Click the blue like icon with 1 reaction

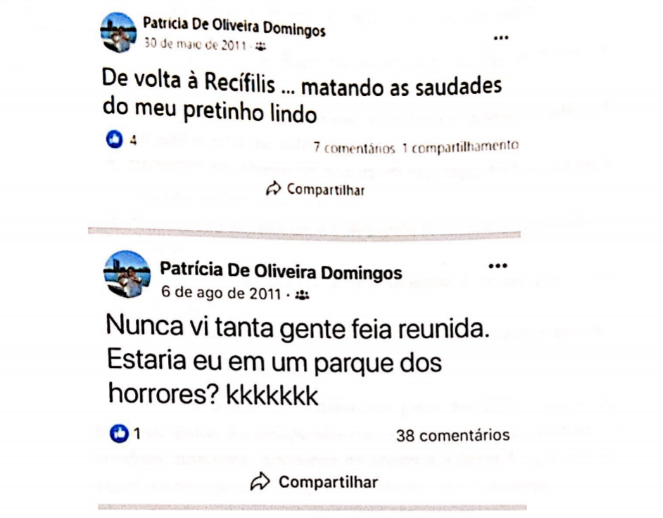coord(119,433)
